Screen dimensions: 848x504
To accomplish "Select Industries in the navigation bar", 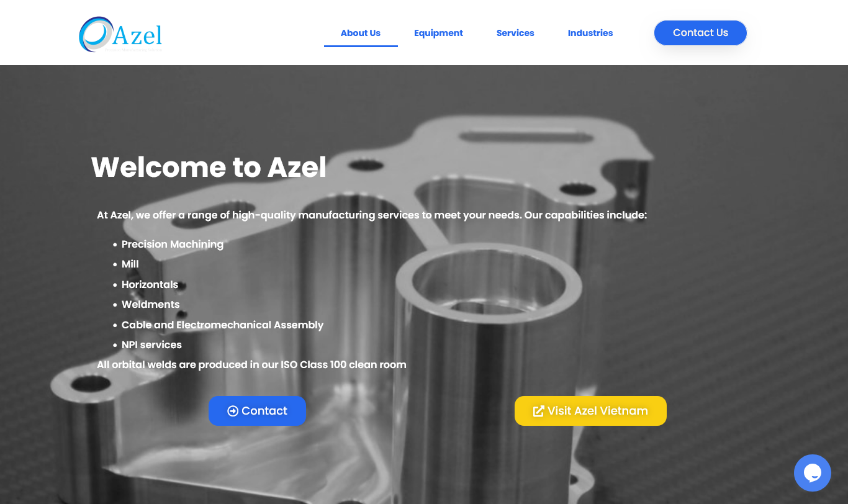I will point(590,33).
